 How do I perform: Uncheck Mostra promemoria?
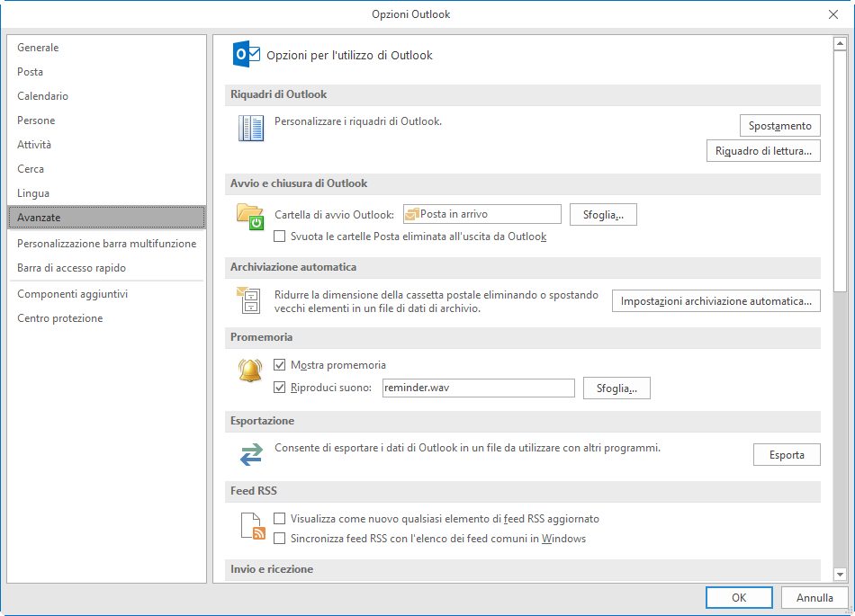pos(280,365)
